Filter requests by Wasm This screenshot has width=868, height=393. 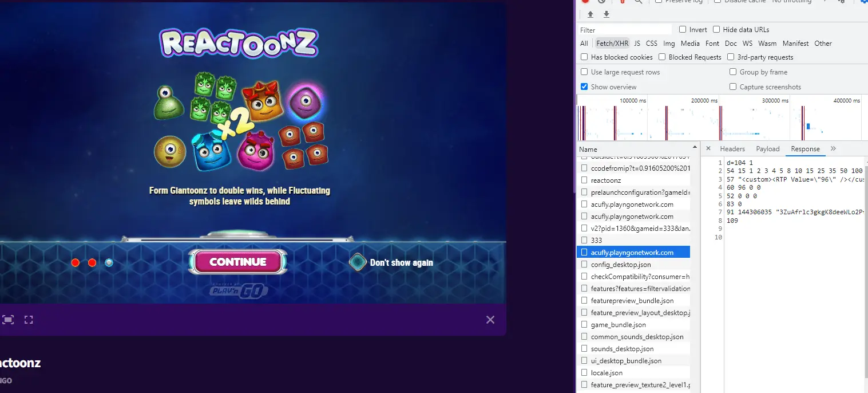pyautogui.click(x=767, y=43)
